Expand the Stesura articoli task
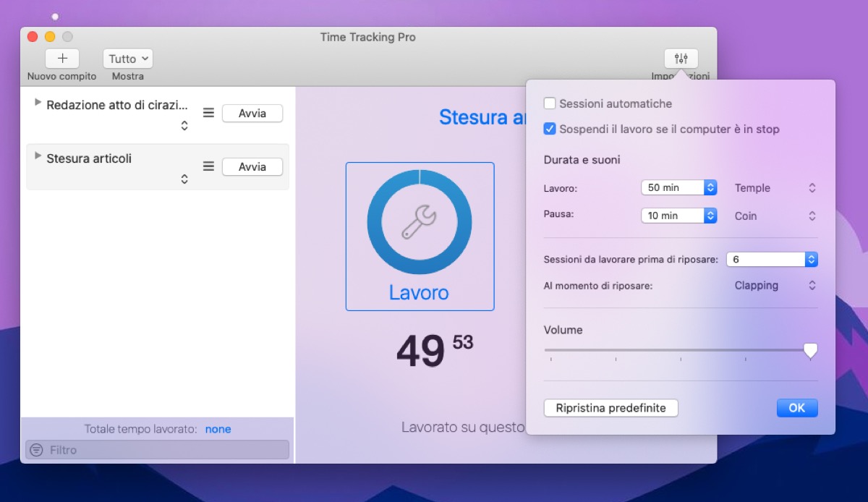The width and height of the screenshot is (868, 502). [x=38, y=156]
